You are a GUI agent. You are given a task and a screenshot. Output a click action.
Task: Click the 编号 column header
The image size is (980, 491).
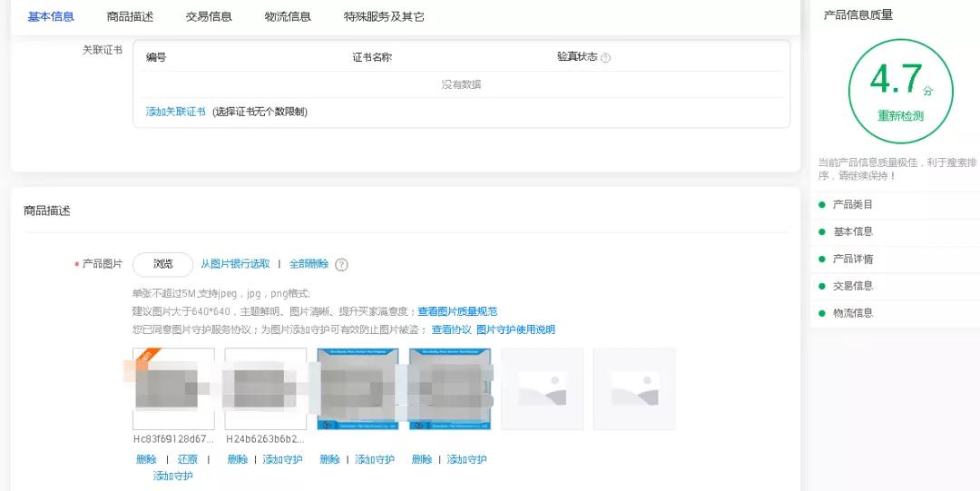pos(156,57)
